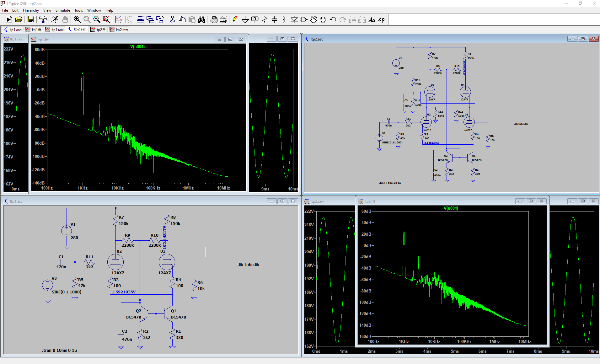The width and height of the screenshot is (600, 364).
Task: Open the Help menu
Action: 109,10
